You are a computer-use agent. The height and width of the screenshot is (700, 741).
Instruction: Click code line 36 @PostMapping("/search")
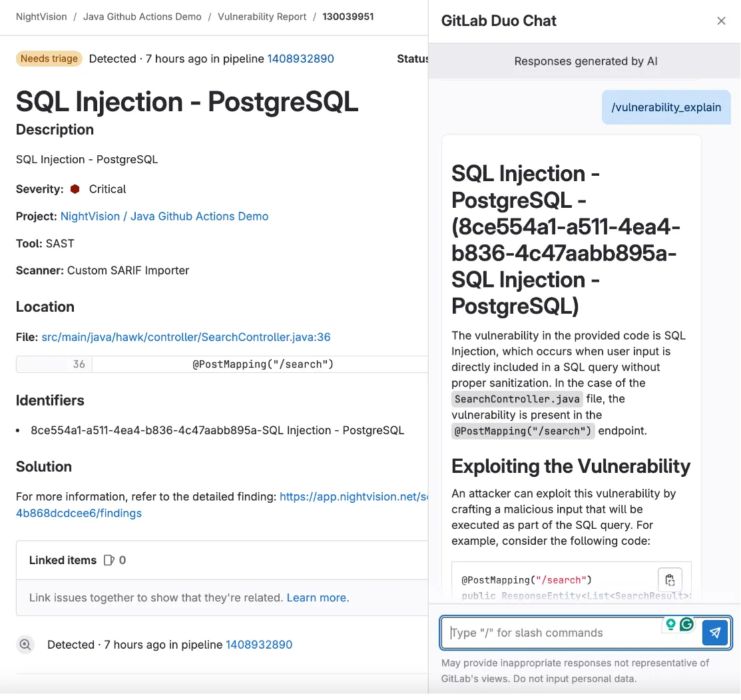coord(263,364)
